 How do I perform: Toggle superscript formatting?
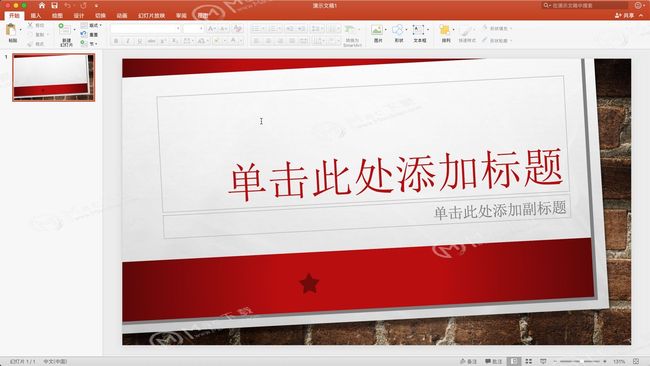[163, 41]
